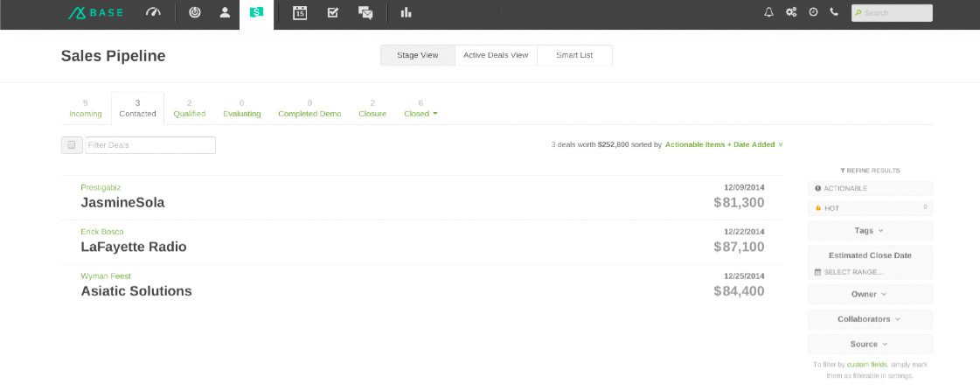Image resolution: width=980 pixels, height=391 pixels.
Task: Click the phone icon in top bar
Action: coord(834,12)
